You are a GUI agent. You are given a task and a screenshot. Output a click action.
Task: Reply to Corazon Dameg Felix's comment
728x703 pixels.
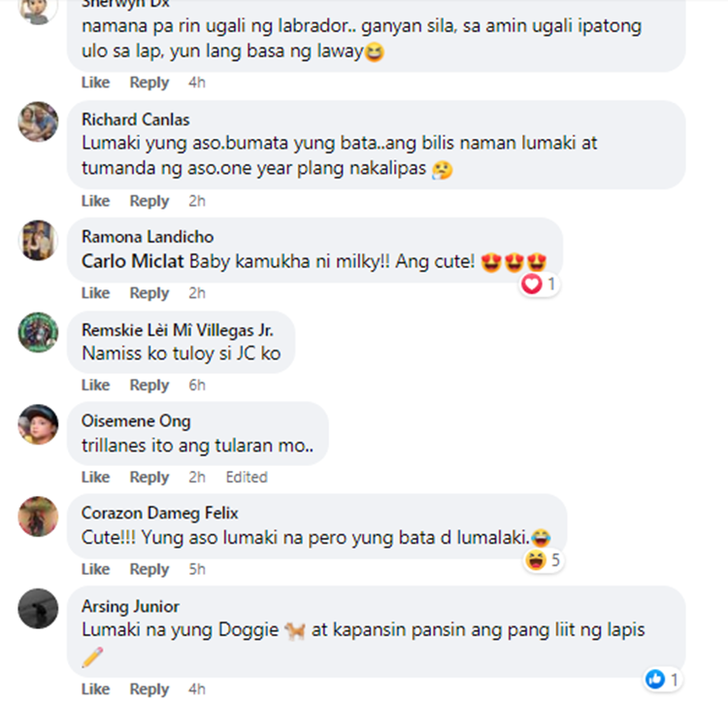pyautogui.click(x=149, y=569)
